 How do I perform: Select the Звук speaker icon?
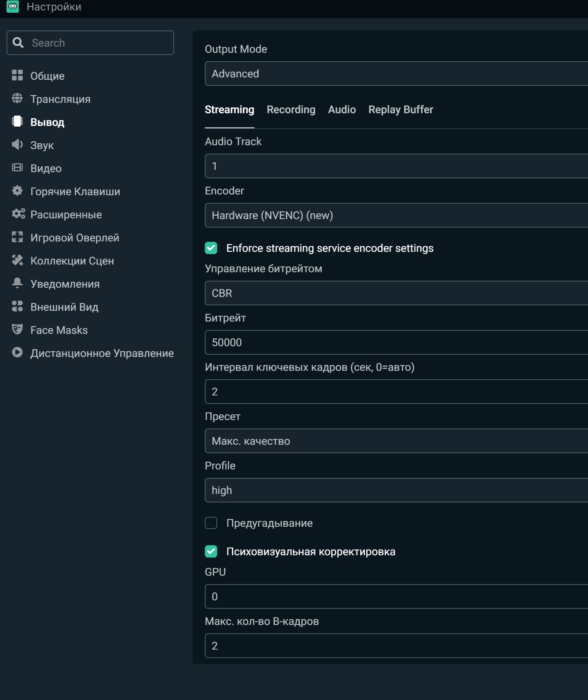[x=17, y=145]
